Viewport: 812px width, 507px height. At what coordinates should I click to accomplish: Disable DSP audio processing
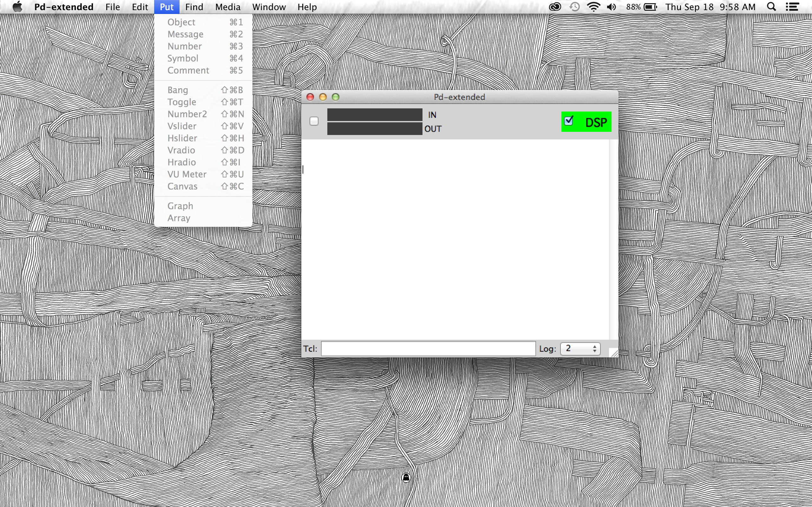(x=568, y=121)
